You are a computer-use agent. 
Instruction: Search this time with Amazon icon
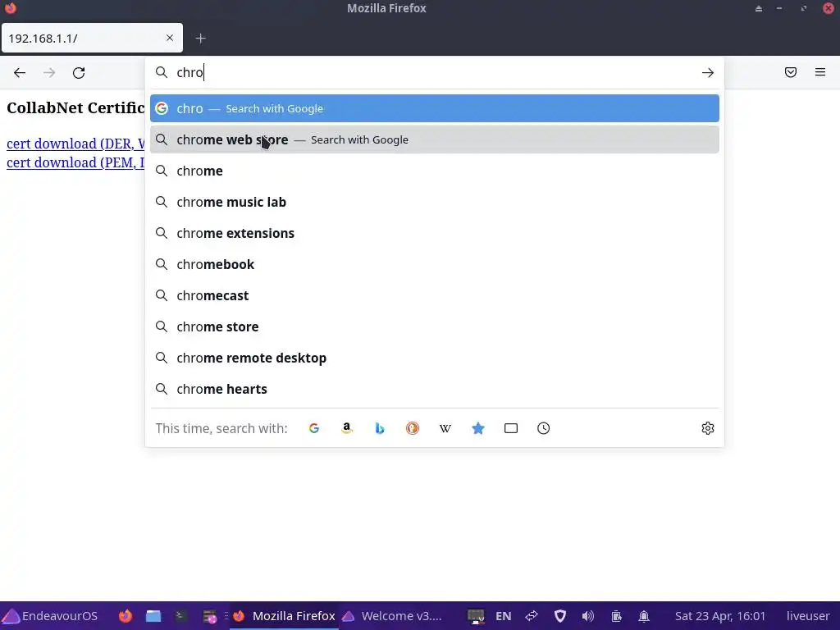[347, 428]
